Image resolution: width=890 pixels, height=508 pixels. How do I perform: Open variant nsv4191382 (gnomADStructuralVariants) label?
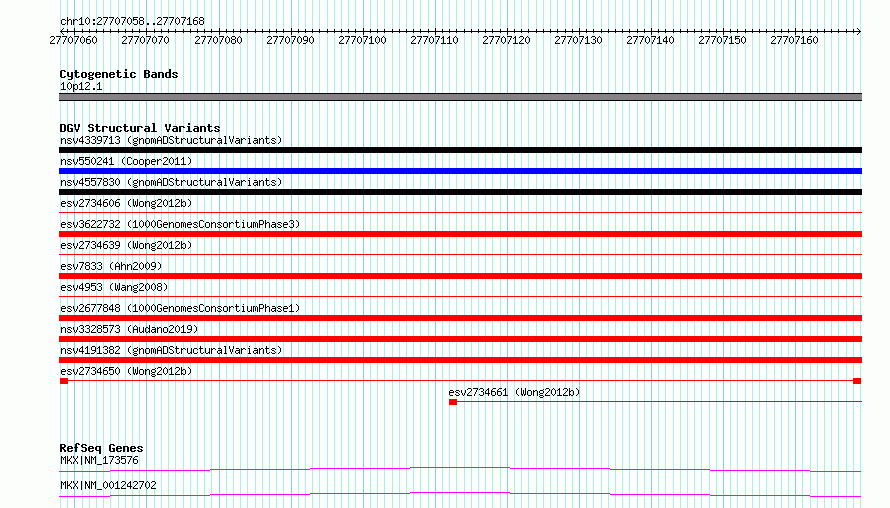tap(171, 350)
